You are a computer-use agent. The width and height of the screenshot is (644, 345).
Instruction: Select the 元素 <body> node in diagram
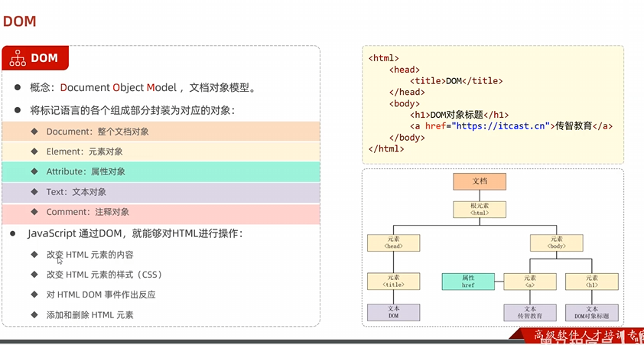(x=557, y=242)
